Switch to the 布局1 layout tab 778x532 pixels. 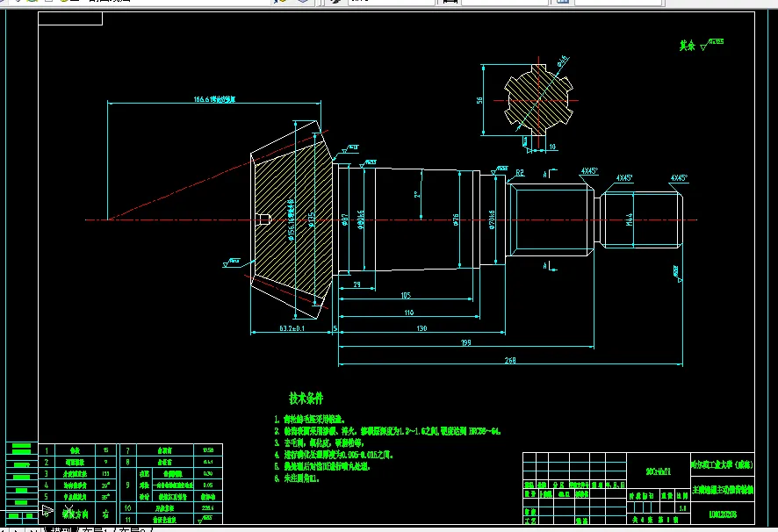96,529
